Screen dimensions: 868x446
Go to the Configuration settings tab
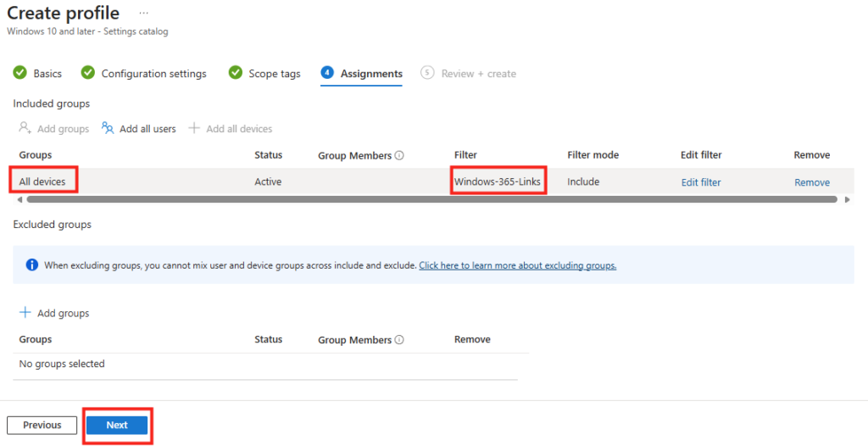point(153,74)
